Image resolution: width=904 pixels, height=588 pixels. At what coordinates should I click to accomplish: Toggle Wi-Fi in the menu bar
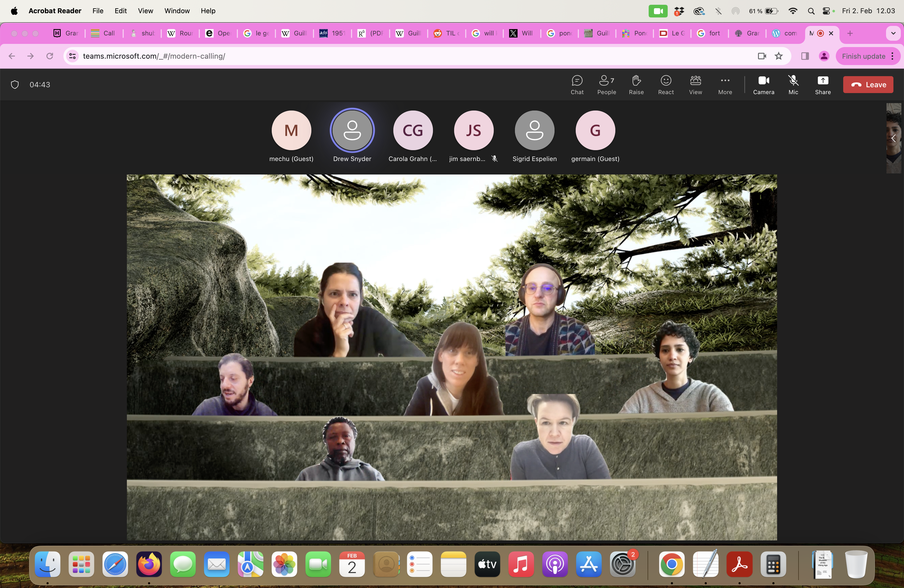click(x=792, y=11)
